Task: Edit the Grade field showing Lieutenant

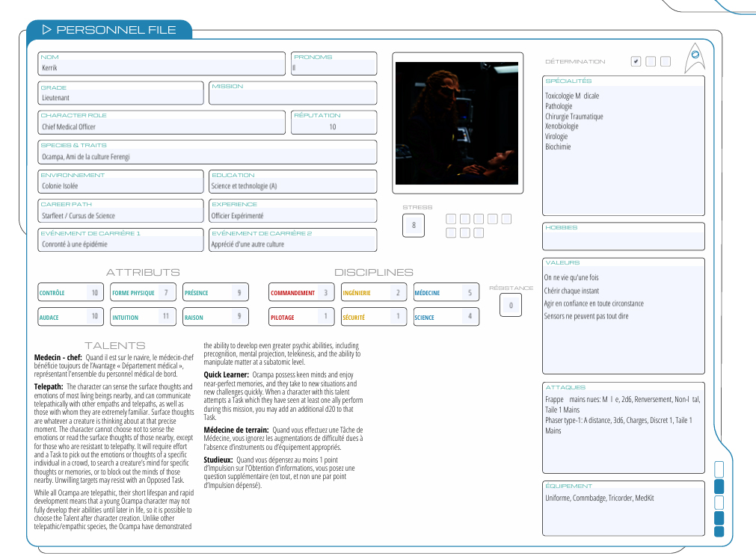Action: 120,93
